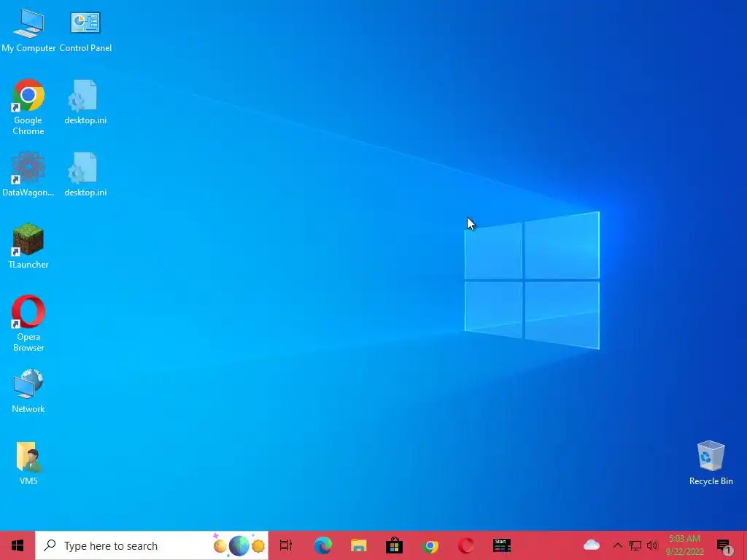The image size is (747, 560).
Task: Open My Computer desktop icon
Action: [x=28, y=31]
